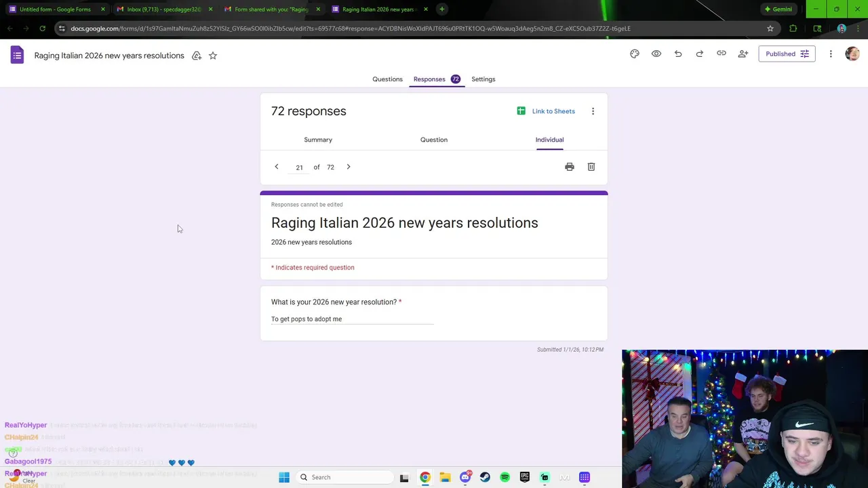Image resolution: width=868 pixels, height=488 pixels.
Task: Select the Responses tab
Action: (x=437, y=79)
